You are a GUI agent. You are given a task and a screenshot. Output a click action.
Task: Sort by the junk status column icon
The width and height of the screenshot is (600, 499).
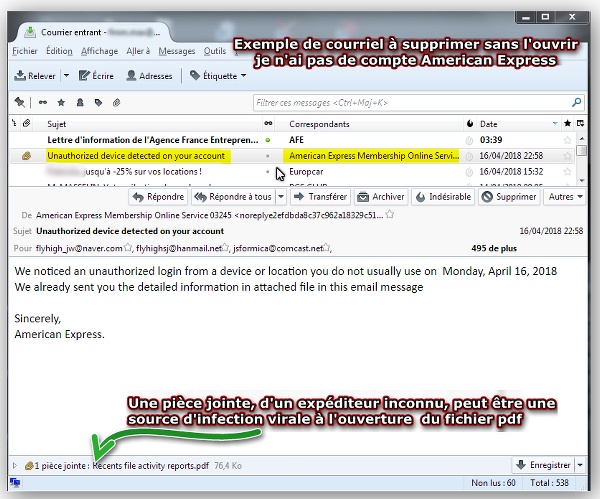click(x=470, y=124)
